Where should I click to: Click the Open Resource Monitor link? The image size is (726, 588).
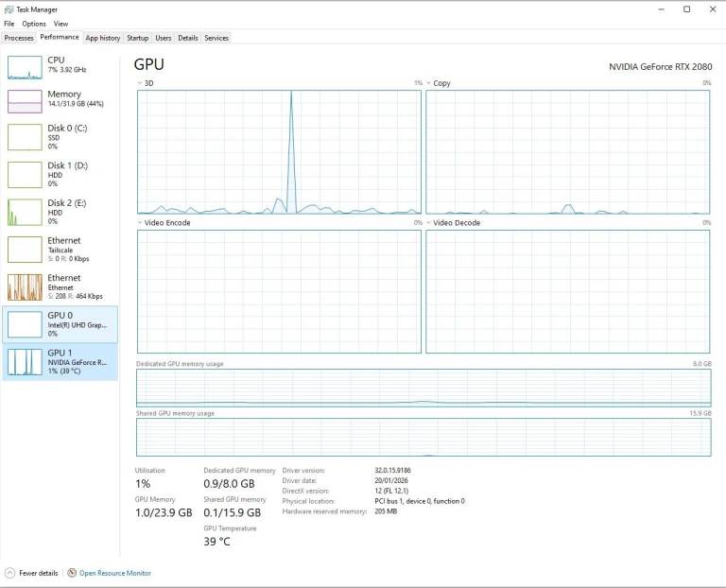[x=115, y=573]
